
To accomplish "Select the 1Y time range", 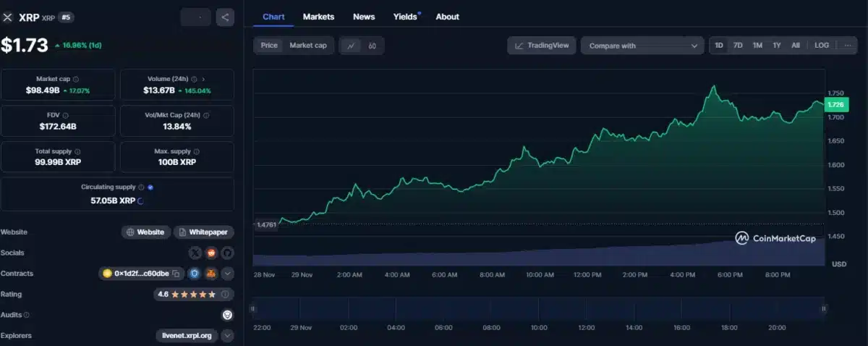I will (x=777, y=46).
